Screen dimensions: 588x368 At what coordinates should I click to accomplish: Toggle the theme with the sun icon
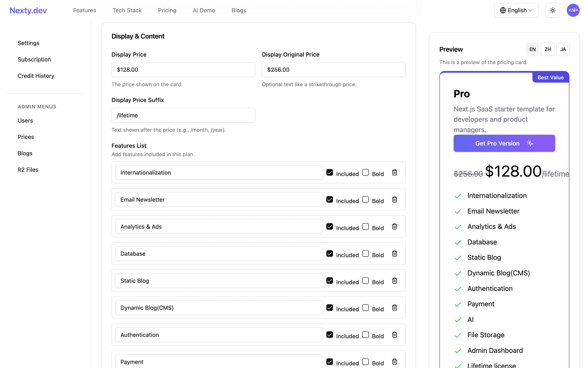[x=553, y=10]
